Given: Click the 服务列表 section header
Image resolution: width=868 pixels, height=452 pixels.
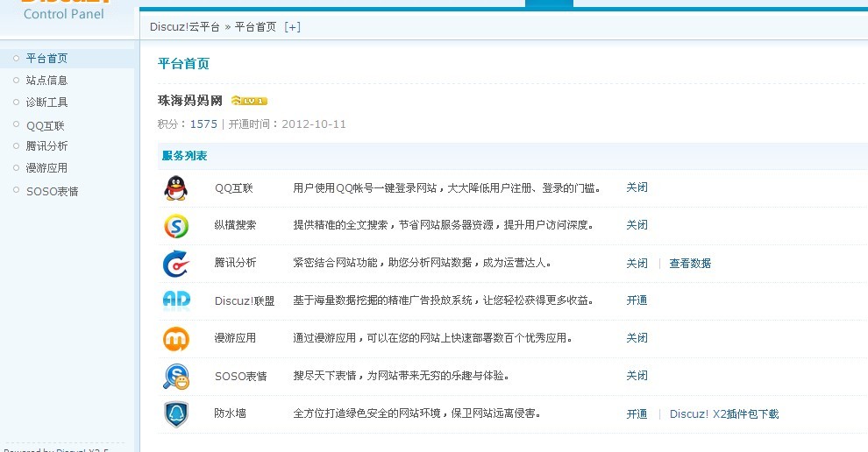Looking at the screenshot, I should [184, 156].
